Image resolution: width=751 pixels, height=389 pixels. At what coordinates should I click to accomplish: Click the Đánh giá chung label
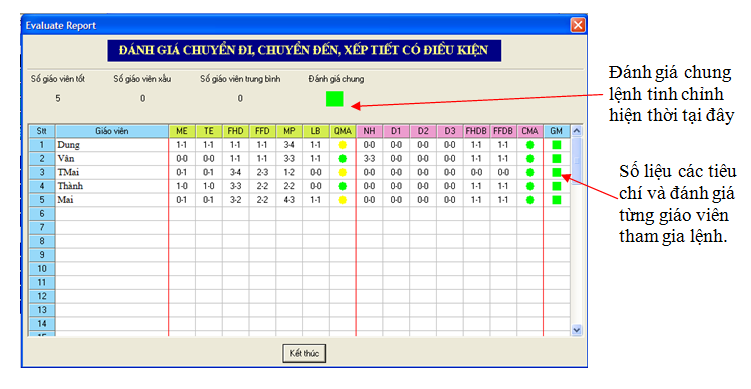336,79
